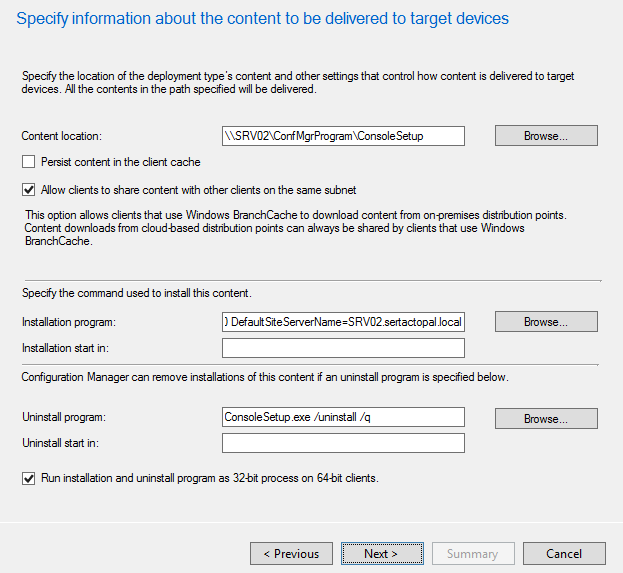Click the Installation start in field

pyautogui.click(x=343, y=348)
